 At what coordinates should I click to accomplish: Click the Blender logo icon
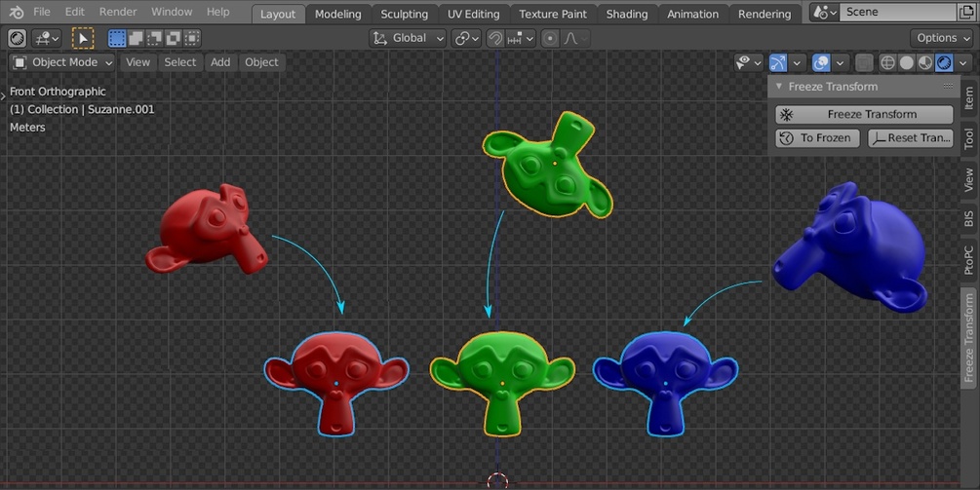pos(17,12)
